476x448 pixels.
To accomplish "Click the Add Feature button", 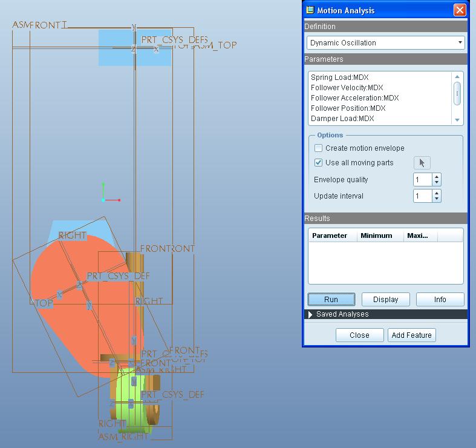I will [412, 335].
